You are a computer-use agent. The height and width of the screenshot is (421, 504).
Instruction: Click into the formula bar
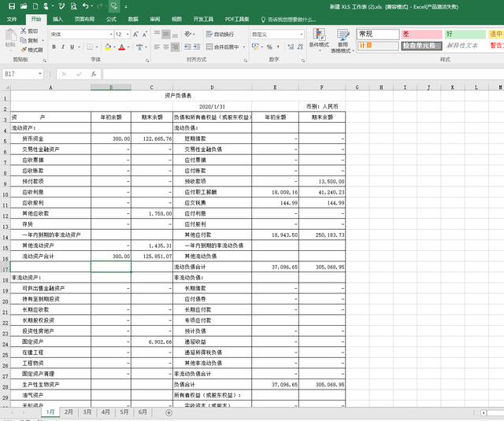(x=302, y=74)
